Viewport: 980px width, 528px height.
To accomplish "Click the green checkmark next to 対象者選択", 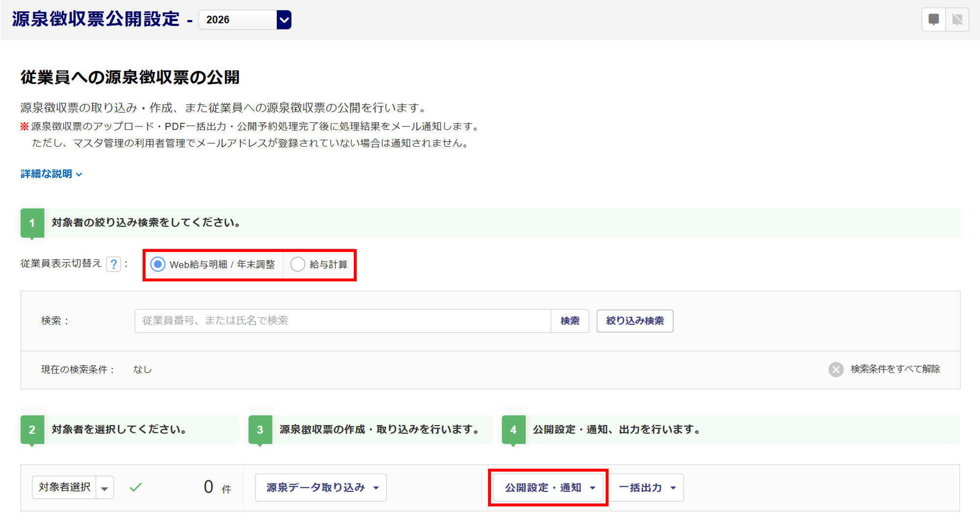I will (136, 487).
